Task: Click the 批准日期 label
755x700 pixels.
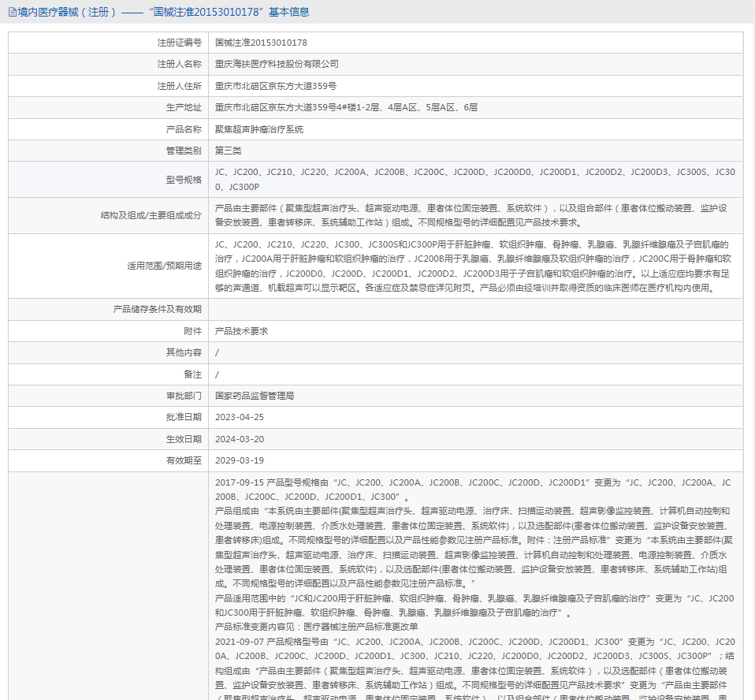Action: click(x=184, y=417)
